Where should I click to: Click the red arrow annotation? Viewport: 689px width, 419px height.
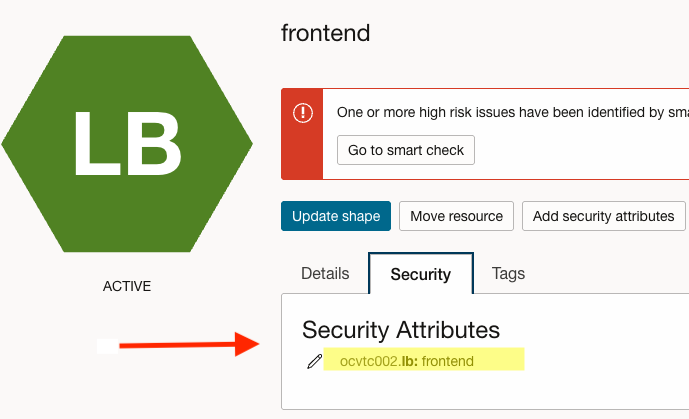(190, 347)
